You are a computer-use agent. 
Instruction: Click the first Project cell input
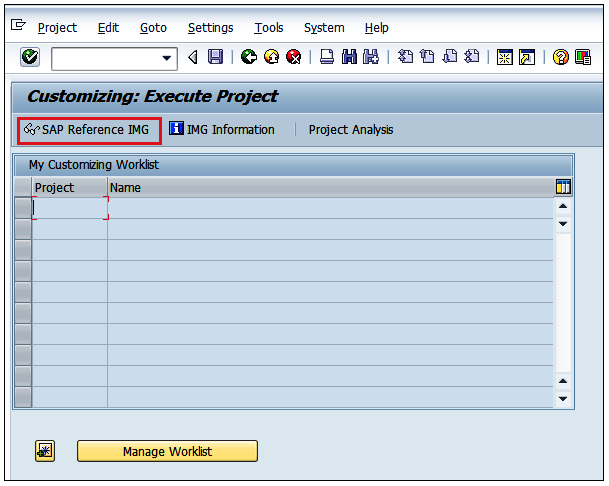pos(70,208)
